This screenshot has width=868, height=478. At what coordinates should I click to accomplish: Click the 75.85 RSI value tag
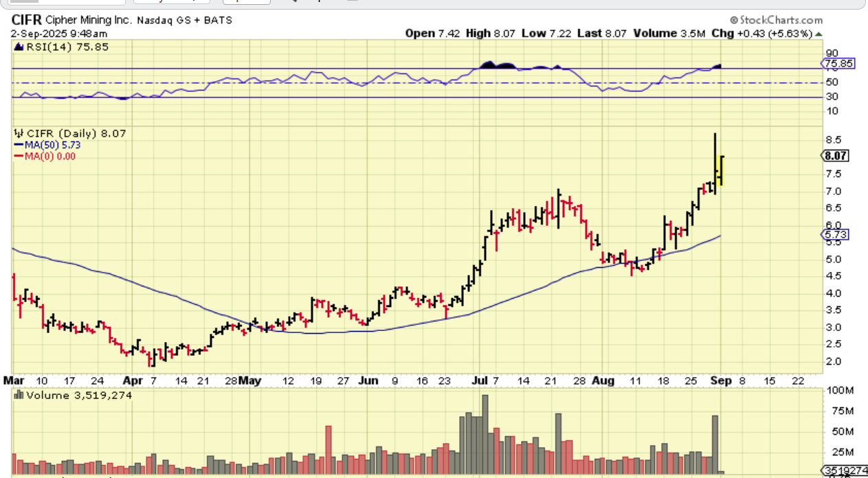point(836,64)
